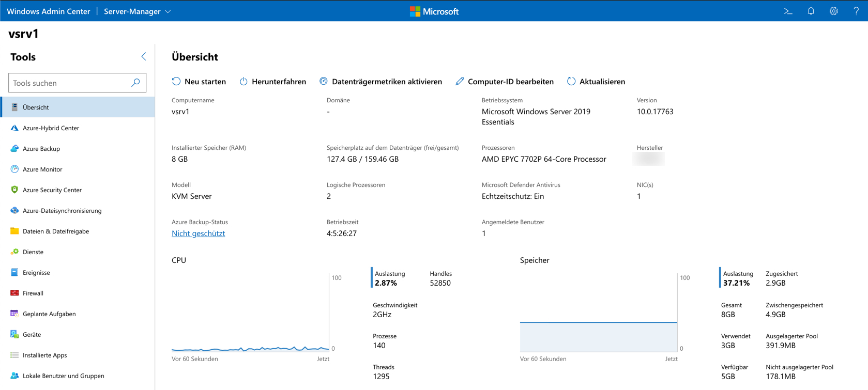Open Installierte Apps tool
Screen dimensions: 868x390
coord(78,355)
